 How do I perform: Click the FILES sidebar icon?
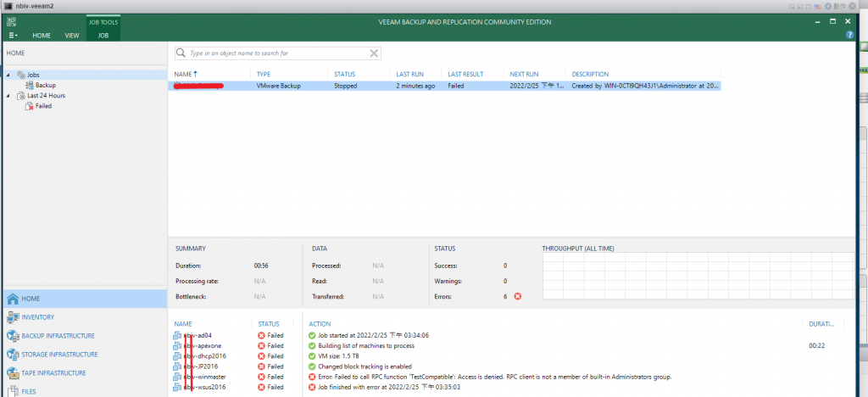point(12,391)
